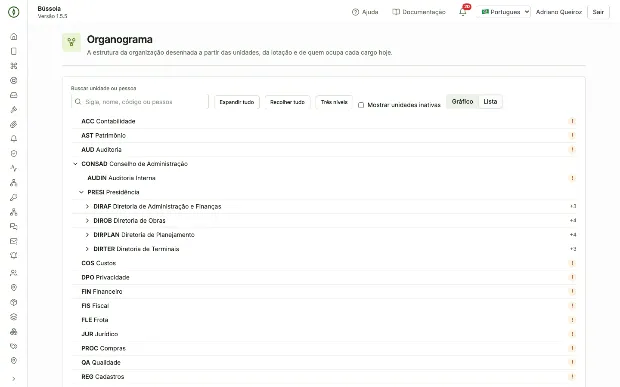This screenshot has height=387, width=620.
Task: Focus the search unit or person field
Action: tap(140, 102)
